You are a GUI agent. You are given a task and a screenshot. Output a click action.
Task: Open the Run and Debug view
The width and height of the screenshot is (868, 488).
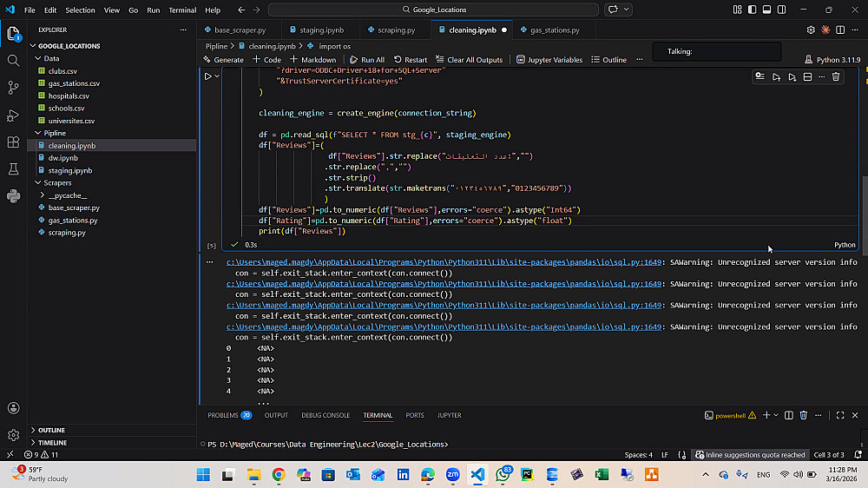(13, 115)
